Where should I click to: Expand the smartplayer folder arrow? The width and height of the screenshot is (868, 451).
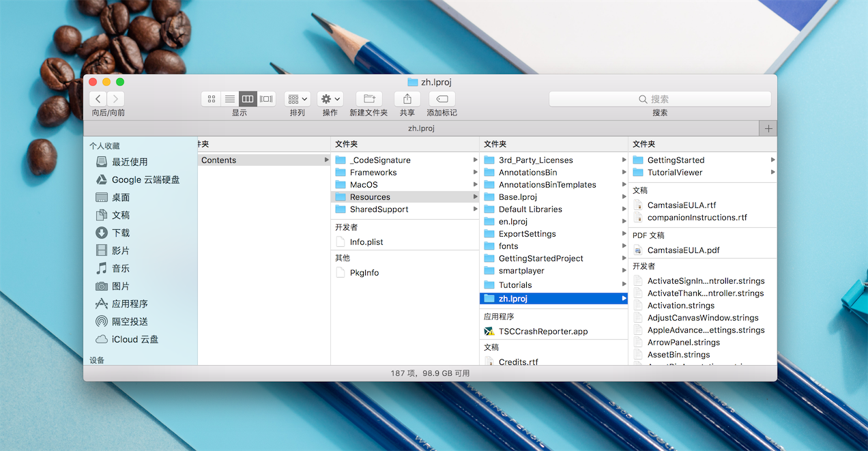[624, 271]
